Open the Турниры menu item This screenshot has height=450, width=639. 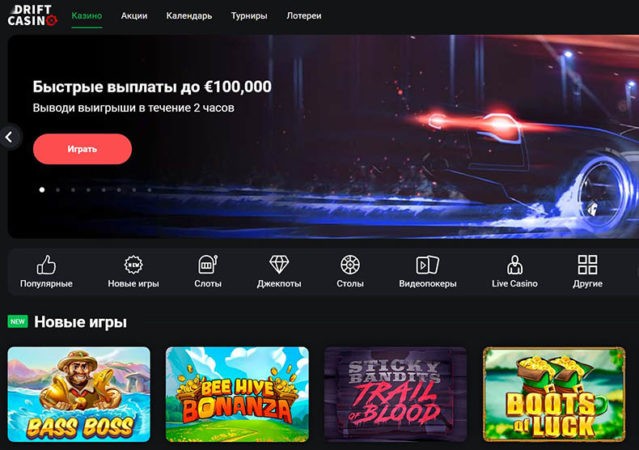(249, 16)
